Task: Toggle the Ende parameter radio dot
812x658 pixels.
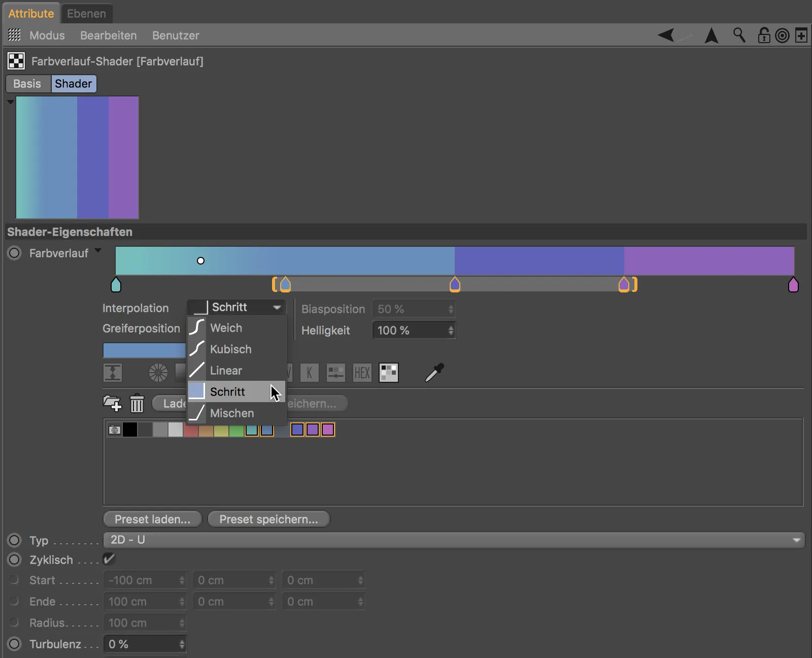Action: click(15, 601)
